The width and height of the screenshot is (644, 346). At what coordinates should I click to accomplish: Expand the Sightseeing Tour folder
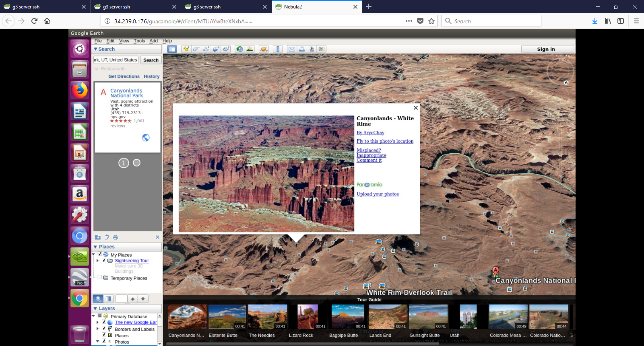97,261
